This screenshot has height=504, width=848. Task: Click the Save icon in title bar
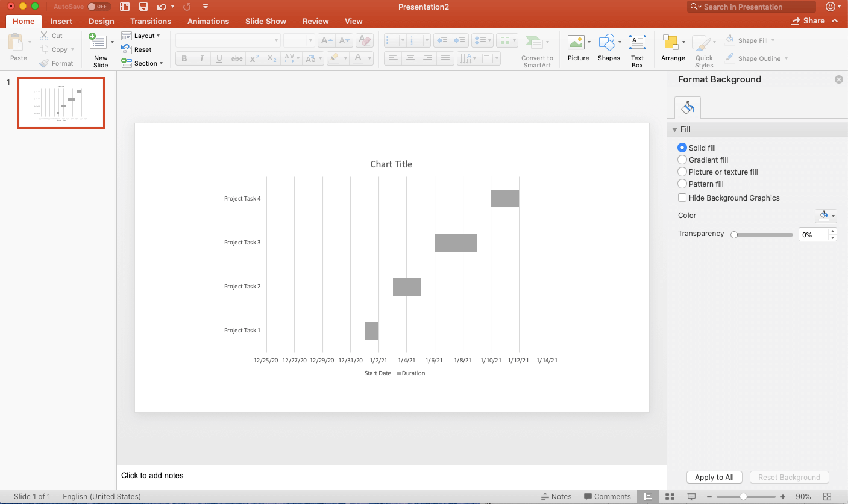pyautogui.click(x=143, y=7)
